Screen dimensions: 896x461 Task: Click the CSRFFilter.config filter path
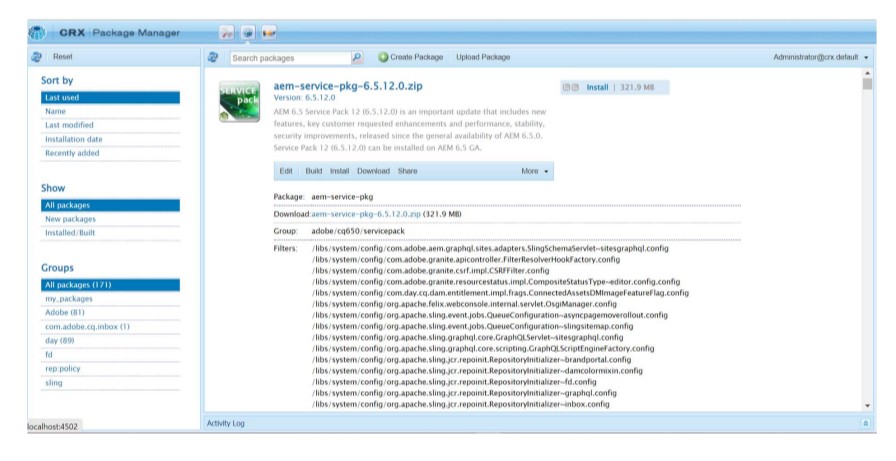[430, 271]
